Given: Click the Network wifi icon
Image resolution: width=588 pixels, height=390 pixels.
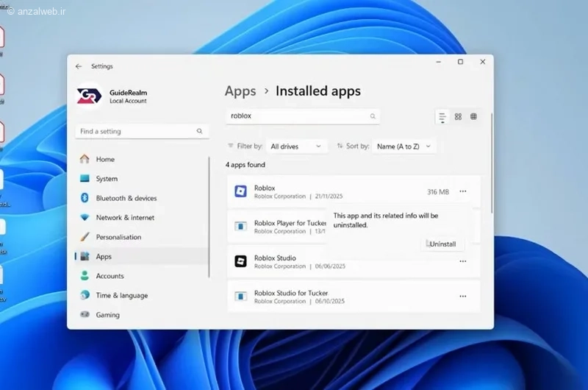Looking at the screenshot, I should click(x=85, y=217).
